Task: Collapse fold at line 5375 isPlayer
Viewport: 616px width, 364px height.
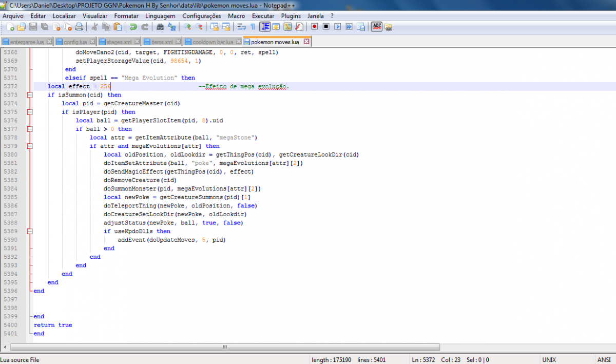Action: click(30, 112)
